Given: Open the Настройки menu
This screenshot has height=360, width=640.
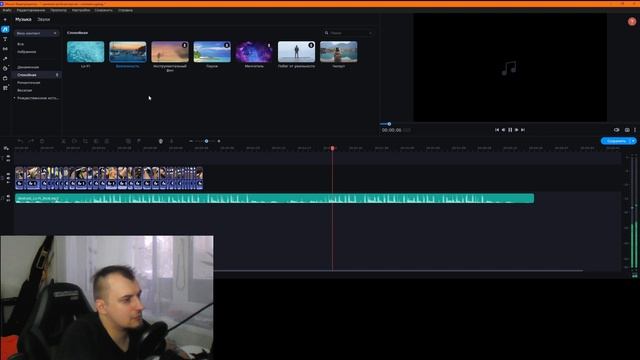Looking at the screenshot, I should [81, 10].
